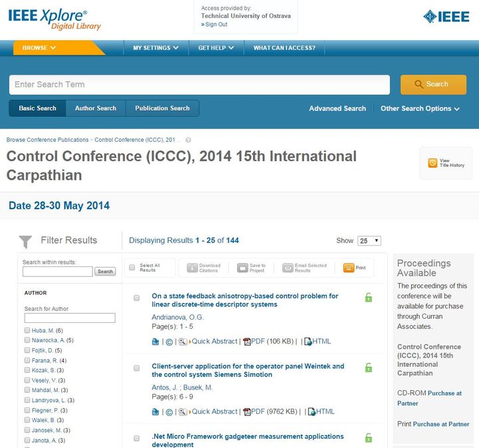Open the Show 25 results-per-page dropdown
The image size is (479, 448).
(369, 241)
